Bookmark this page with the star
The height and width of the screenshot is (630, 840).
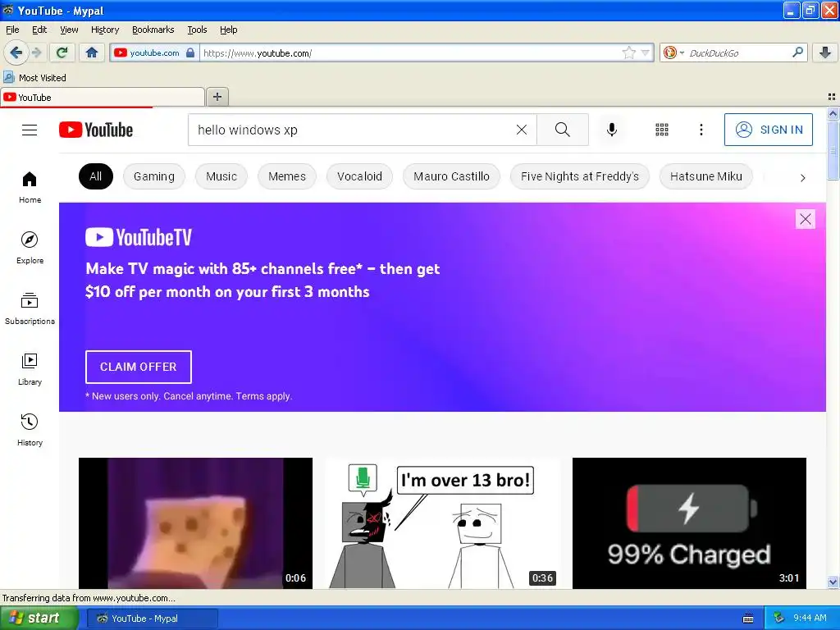(629, 52)
